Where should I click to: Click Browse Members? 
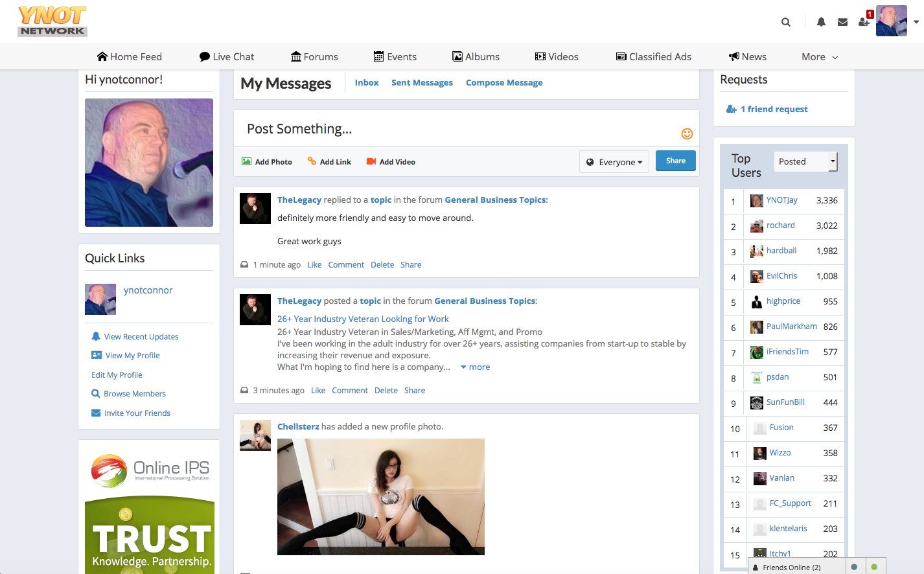(x=128, y=393)
